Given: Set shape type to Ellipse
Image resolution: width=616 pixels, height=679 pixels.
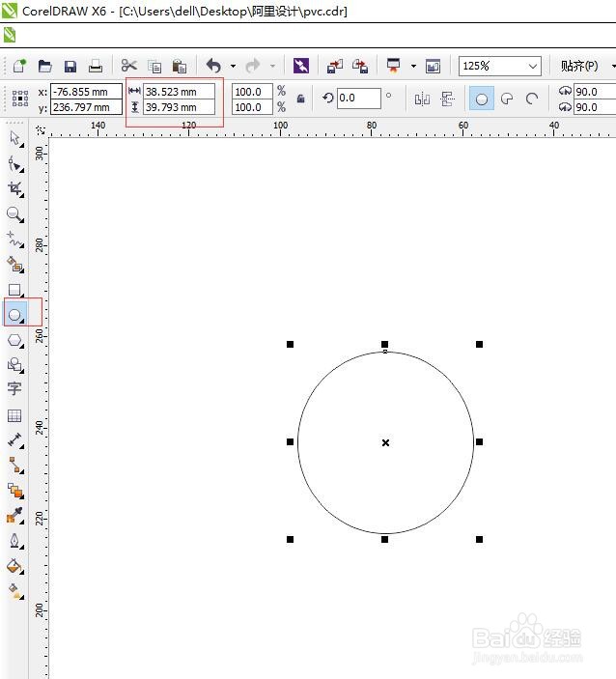Looking at the screenshot, I should [x=482, y=99].
